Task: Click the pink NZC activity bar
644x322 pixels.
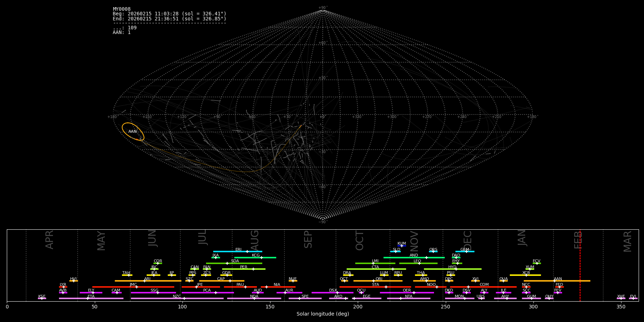Action: pyautogui.click(x=177, y=298)
